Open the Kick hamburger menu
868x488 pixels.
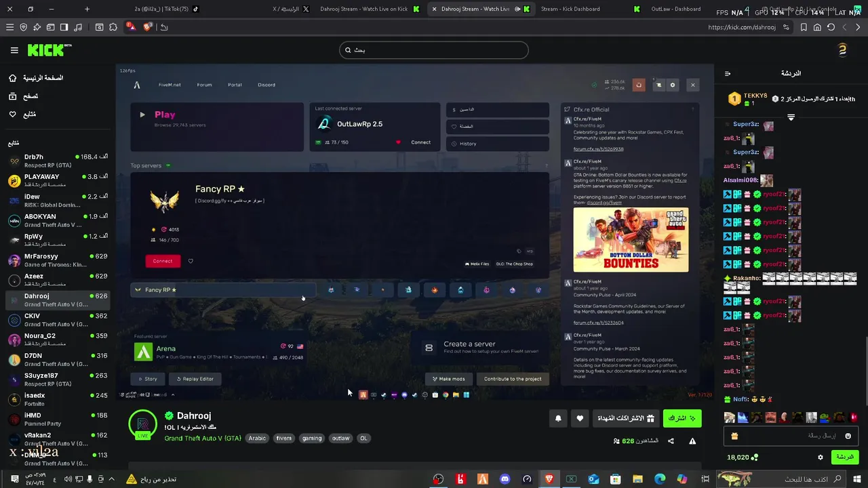tap(14, 50)
